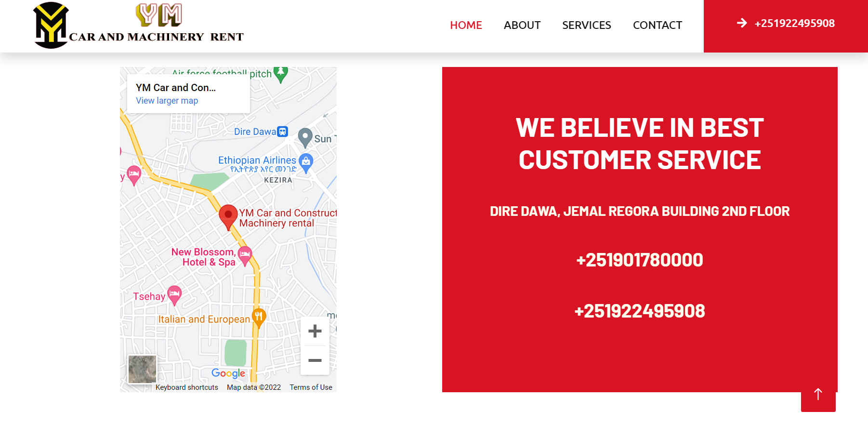
Task: Open View larger map link
Action: coord(167,101)
